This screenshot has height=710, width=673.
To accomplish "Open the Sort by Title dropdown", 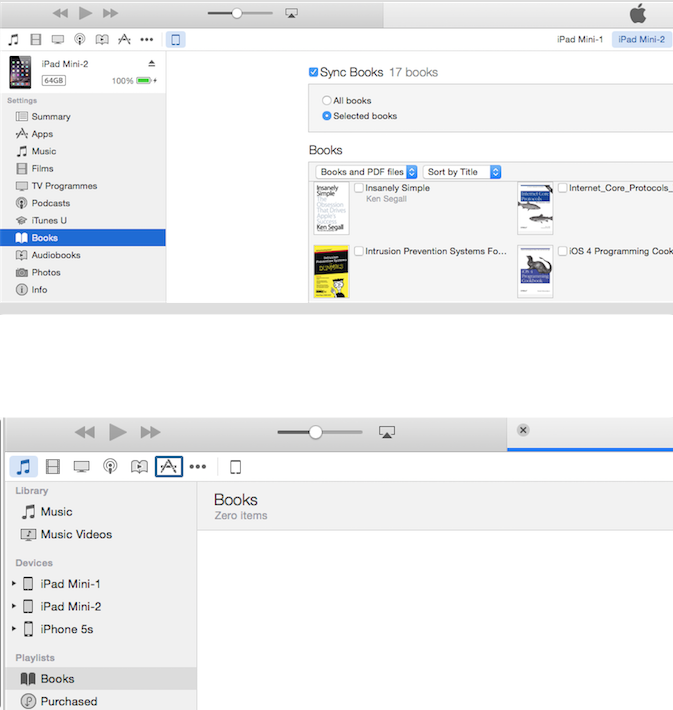I will pyautogui.click(x=462, y=172).
